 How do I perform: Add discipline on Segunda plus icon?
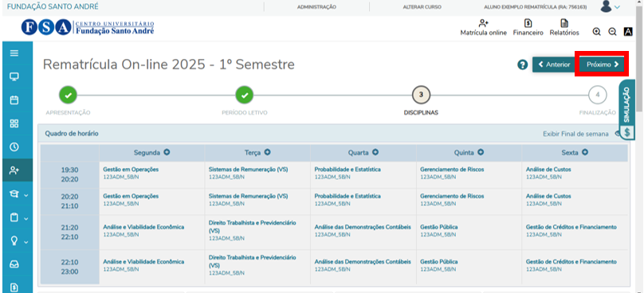pyautogui.click(x=167, y=152)
